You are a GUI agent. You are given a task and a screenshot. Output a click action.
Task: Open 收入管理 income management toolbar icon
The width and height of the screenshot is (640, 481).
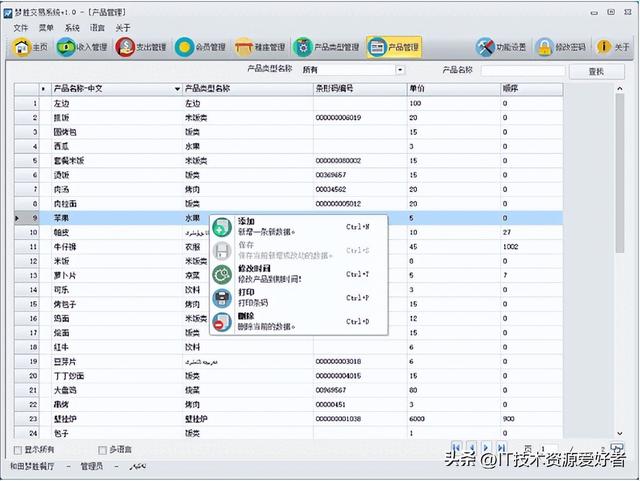[x=82, y=47]
